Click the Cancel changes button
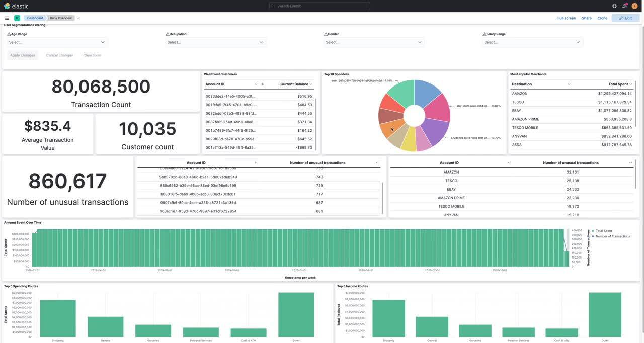Screen dimensions: 644x343 coord(59,55)
